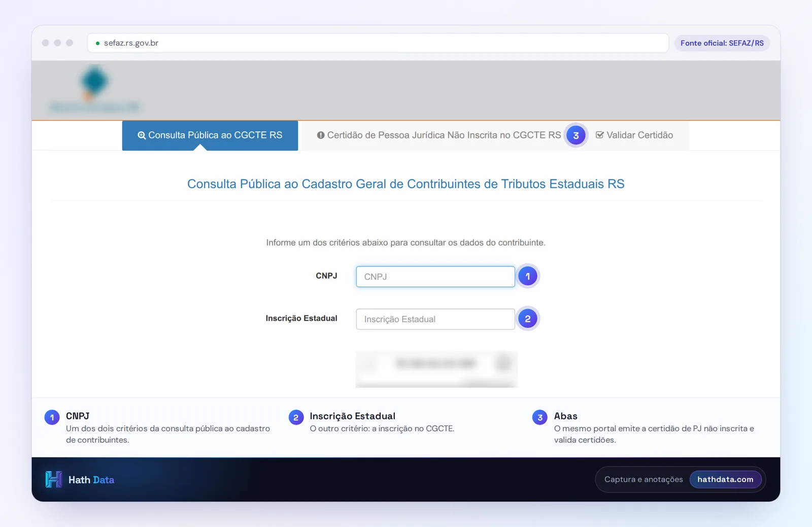Click the 'Abas' legend title
This screenshot has width=812, height=527.
click(x=565, y=416)
